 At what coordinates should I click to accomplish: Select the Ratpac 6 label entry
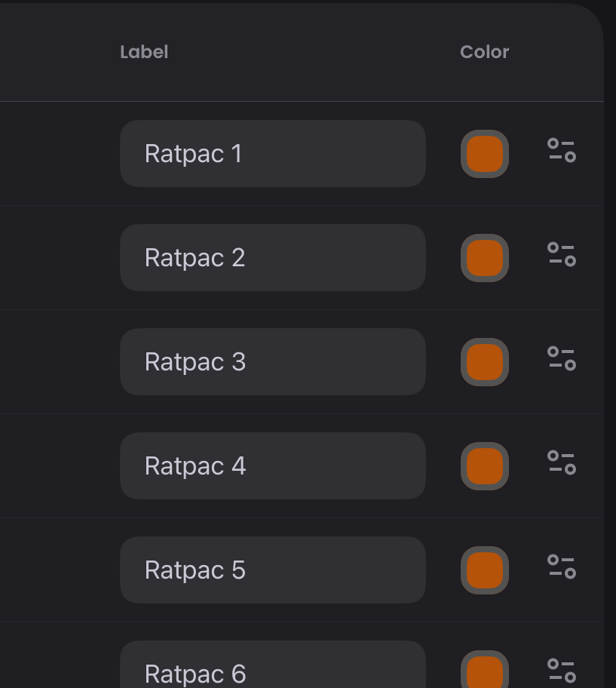coord(272,671)
